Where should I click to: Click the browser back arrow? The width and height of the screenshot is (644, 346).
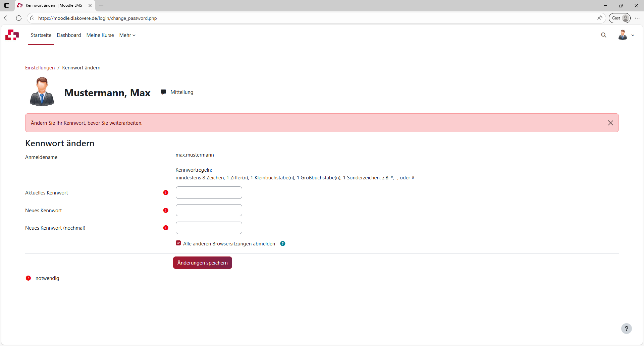point(7,18)
